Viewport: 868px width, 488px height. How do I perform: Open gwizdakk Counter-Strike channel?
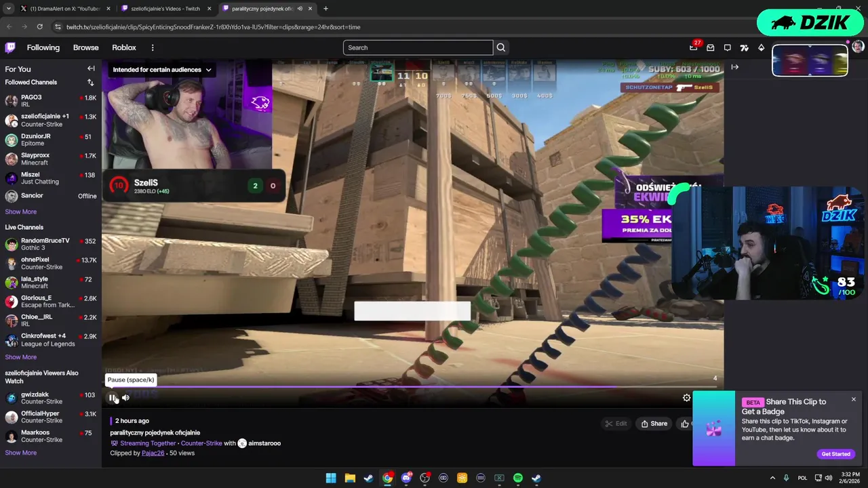(51, 398)
